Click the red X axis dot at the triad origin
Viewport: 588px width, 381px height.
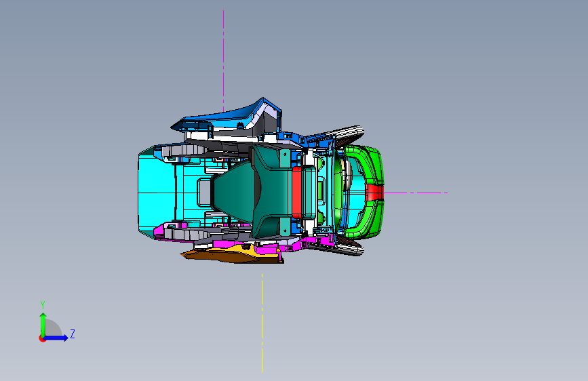42,338
